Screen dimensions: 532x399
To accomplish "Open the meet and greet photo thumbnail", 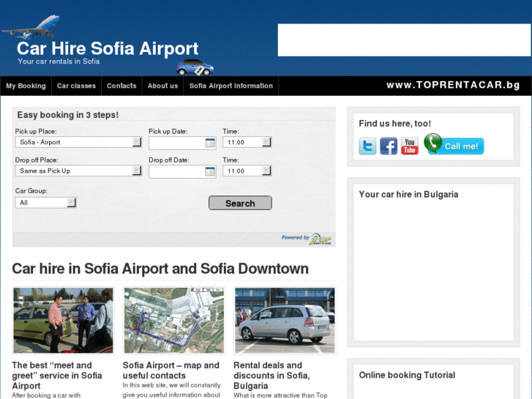I will (x=63, y=321).
